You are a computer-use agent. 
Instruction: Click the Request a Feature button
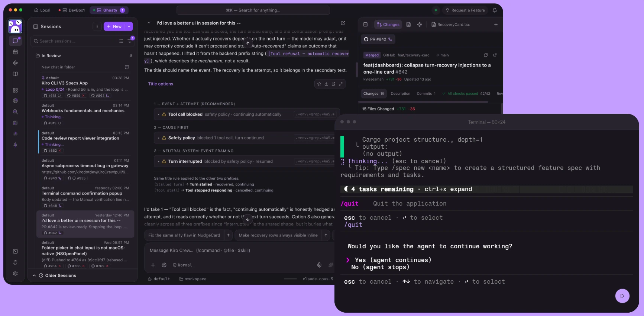(465, 10)
